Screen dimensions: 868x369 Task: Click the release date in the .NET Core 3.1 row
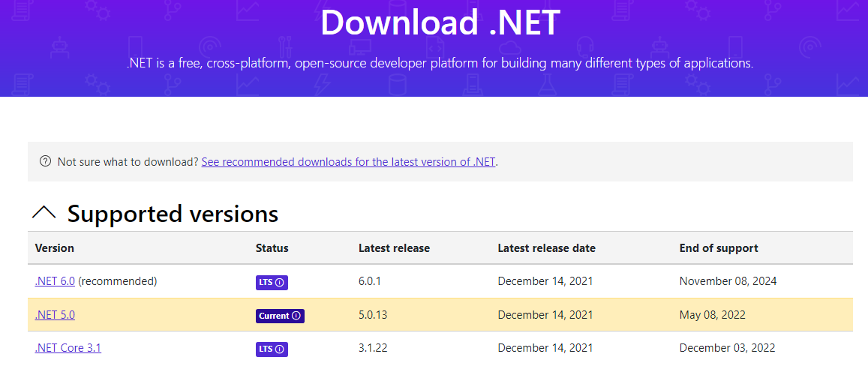545,348
